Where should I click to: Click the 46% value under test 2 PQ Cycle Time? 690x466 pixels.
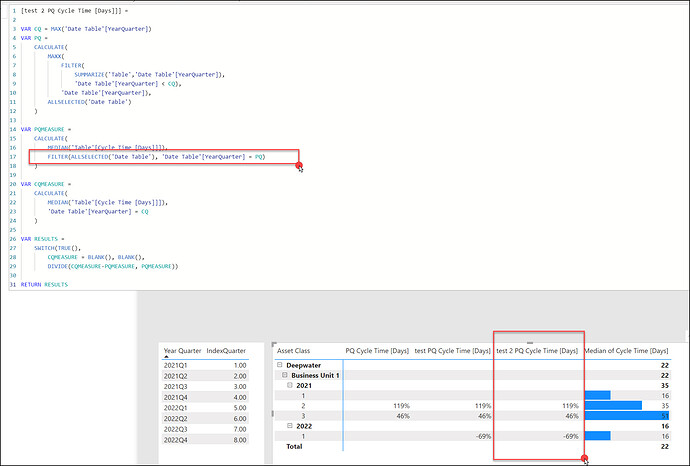tap(572, 416)
